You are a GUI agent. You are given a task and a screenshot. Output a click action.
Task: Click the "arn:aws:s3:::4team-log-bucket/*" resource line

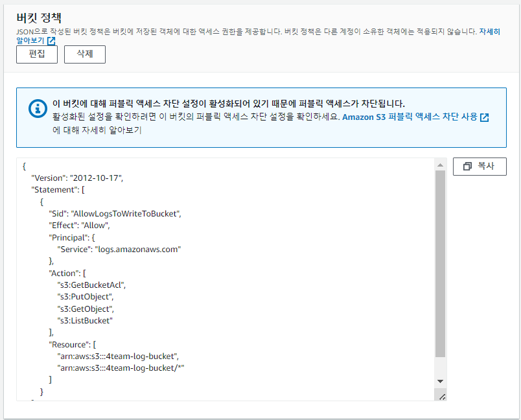pyautogui.click(x=121, y=368)
